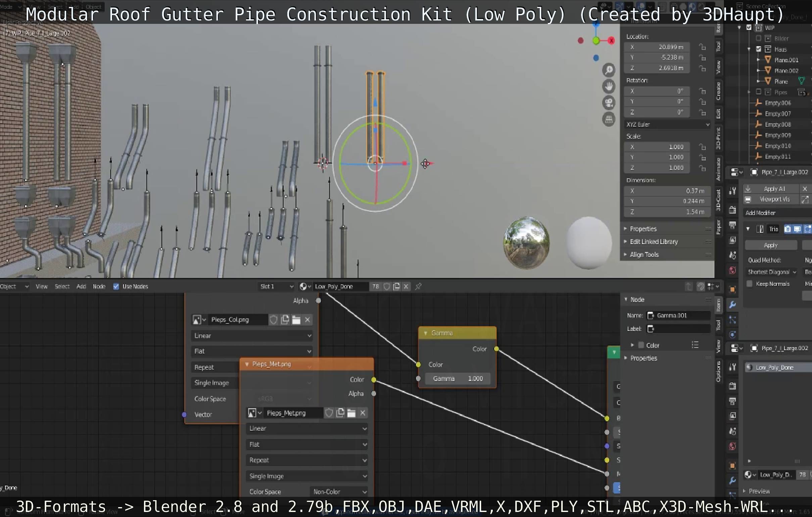The image size is (812, 517).
Task: Open the Non-Color color space dropdown
Action: pyautogui.click(x=339, y=492)
